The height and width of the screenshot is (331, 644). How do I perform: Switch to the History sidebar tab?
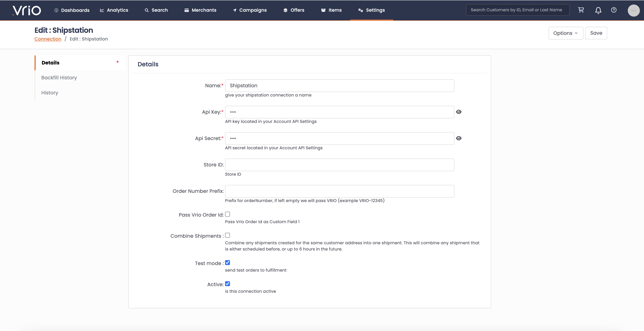[80, 93]
